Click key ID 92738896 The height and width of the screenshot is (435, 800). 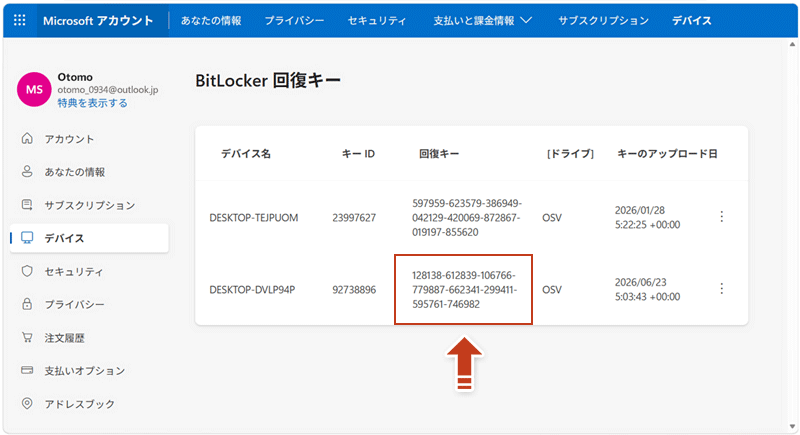coord(354,290)
